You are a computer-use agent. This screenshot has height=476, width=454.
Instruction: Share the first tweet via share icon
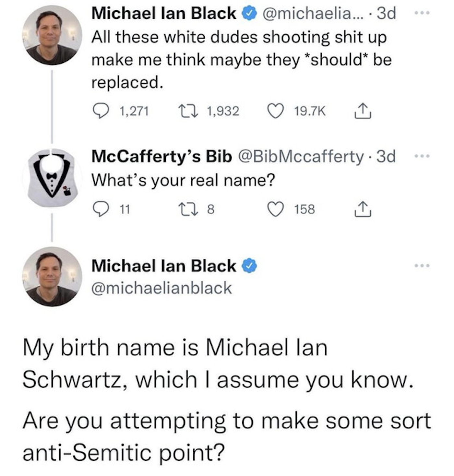[x=362, y=111]
